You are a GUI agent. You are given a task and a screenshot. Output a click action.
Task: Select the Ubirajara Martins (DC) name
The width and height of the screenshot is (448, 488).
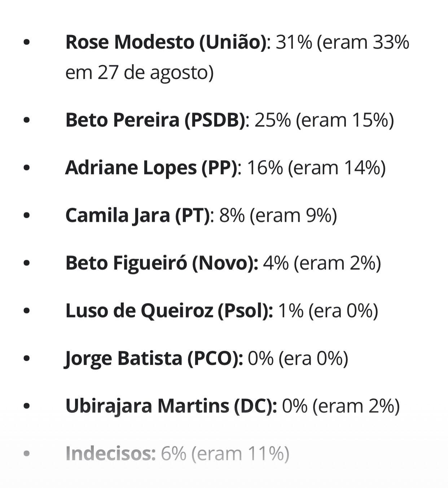(171, 406)
